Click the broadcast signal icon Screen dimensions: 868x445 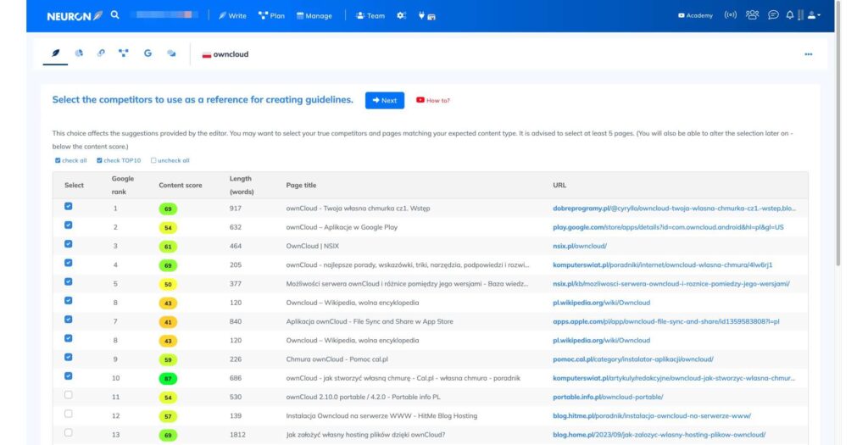point(731,15)
